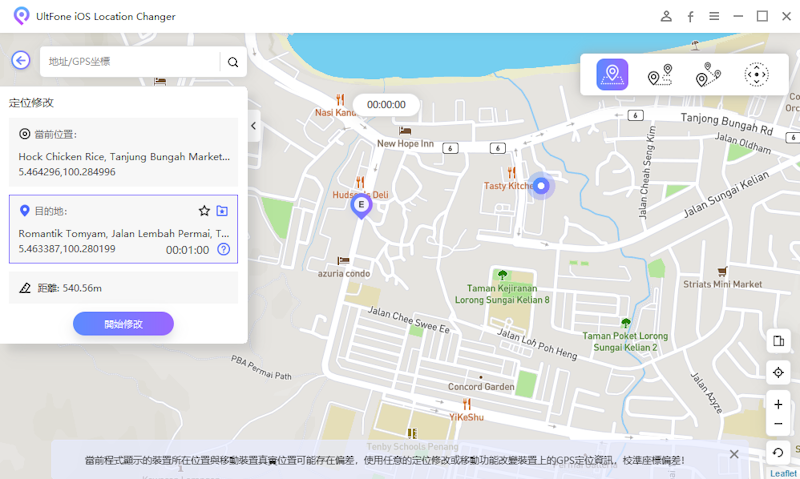
Task: Collapse the location side panel
Action: pyautogui.click(x=254, y=126)
